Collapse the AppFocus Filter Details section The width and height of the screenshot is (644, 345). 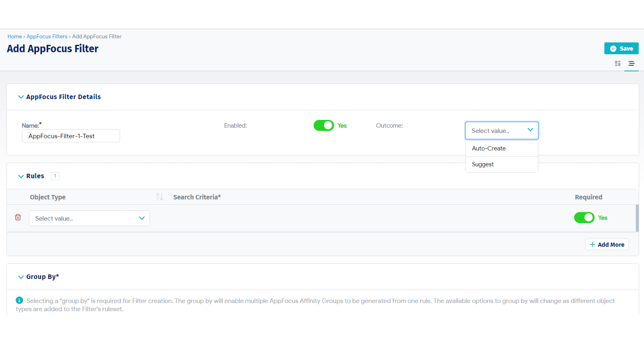[21, 97]
